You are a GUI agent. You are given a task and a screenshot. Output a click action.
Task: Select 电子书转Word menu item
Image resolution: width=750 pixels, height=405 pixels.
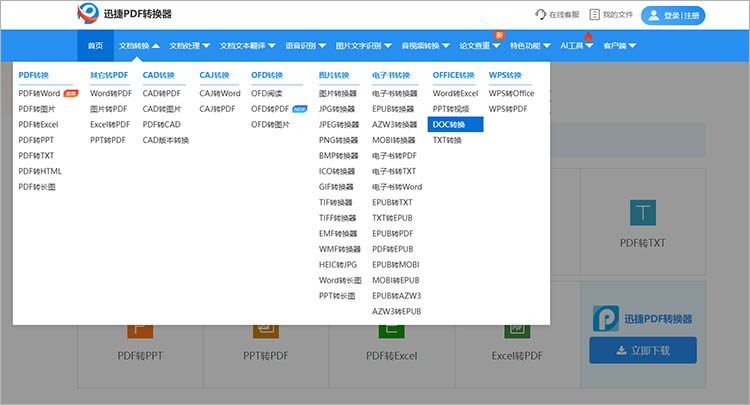(x=397, y=186)
